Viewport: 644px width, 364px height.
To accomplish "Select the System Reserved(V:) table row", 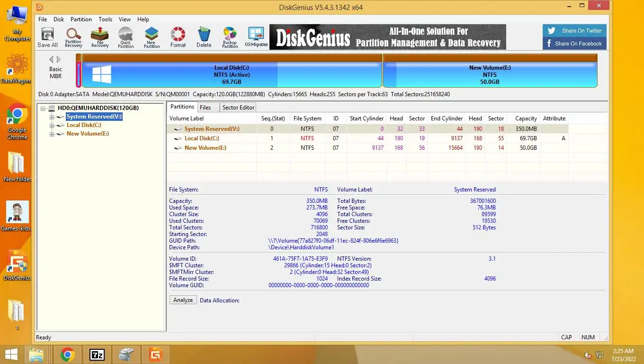I will 367,129.
